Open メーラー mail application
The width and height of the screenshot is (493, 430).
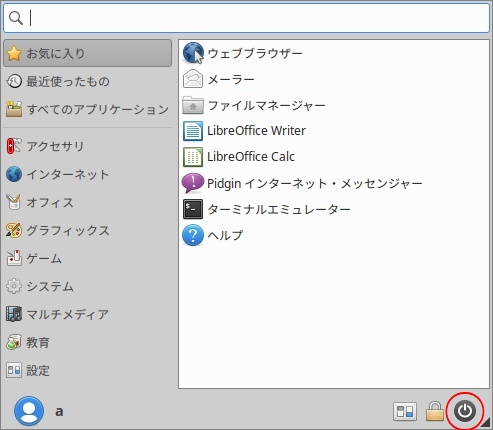334,79
